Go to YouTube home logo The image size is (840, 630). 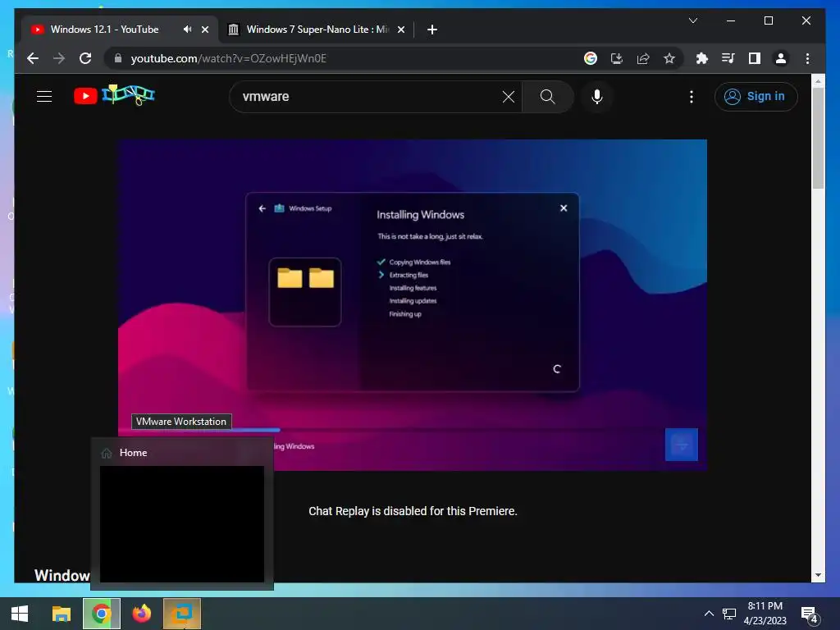[x=114, y=96]
